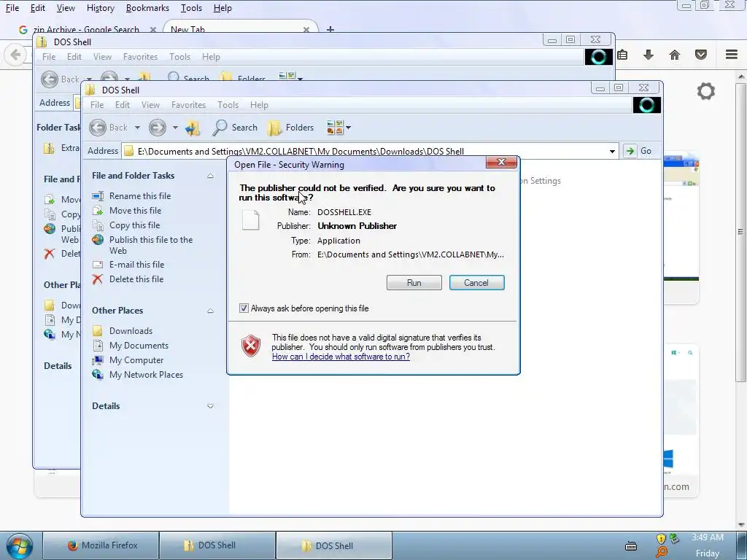Screen dimensions: 747x560
Task: Uncheck Always ask before opening this file
Action: (244, 308)
